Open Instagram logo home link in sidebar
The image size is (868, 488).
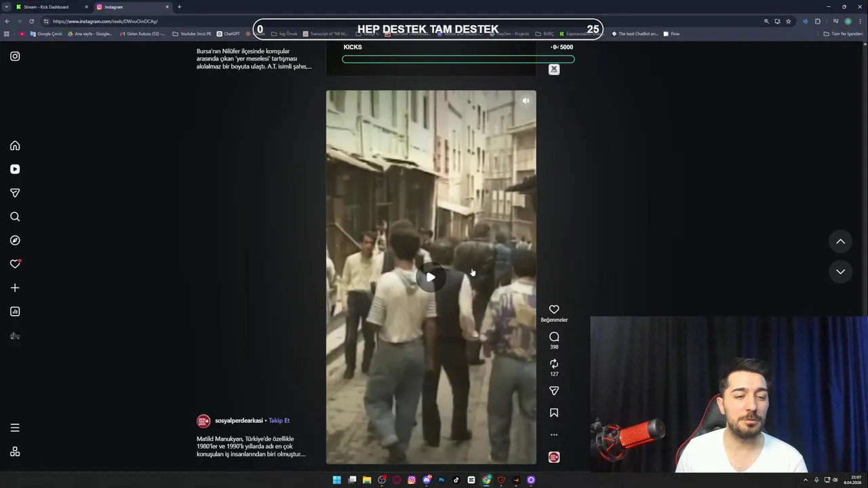15,56
